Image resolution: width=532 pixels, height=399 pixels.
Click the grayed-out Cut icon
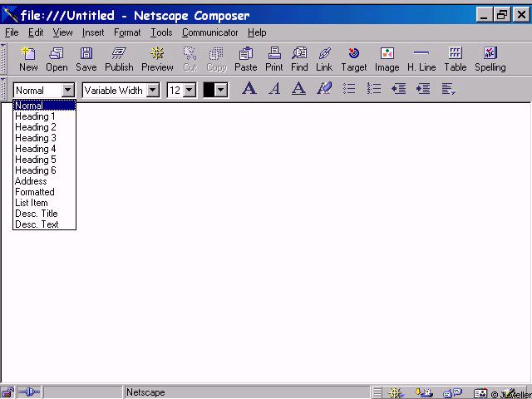click(190, 59)
